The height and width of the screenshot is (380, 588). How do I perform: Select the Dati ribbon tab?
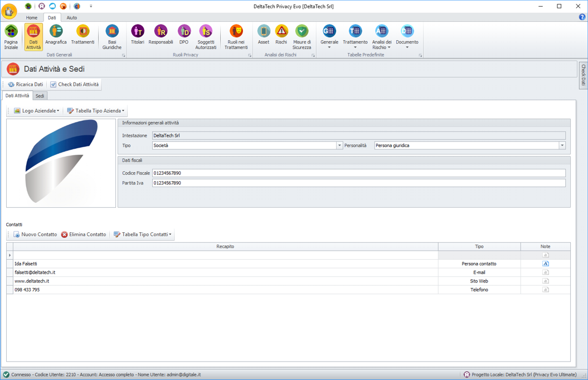pyautogui.click(x=52, y=18)
